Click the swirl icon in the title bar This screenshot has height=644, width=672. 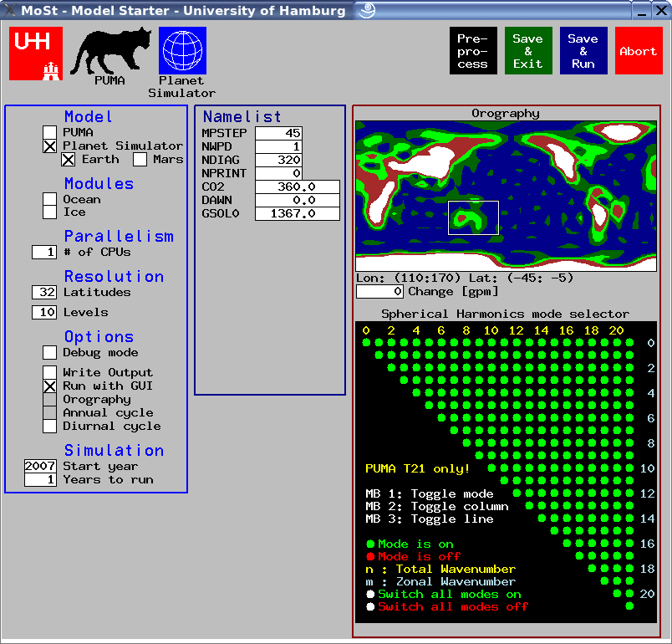pos(367,11)
